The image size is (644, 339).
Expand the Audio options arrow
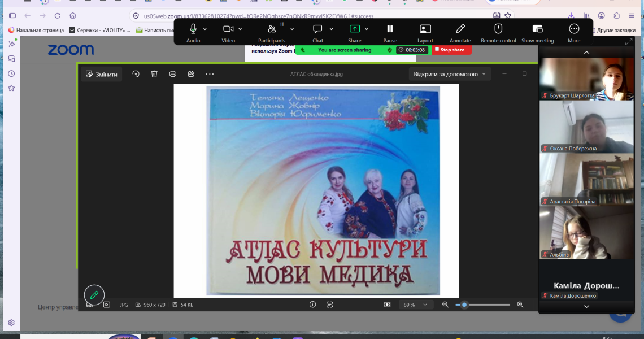[x=205, y=29]
